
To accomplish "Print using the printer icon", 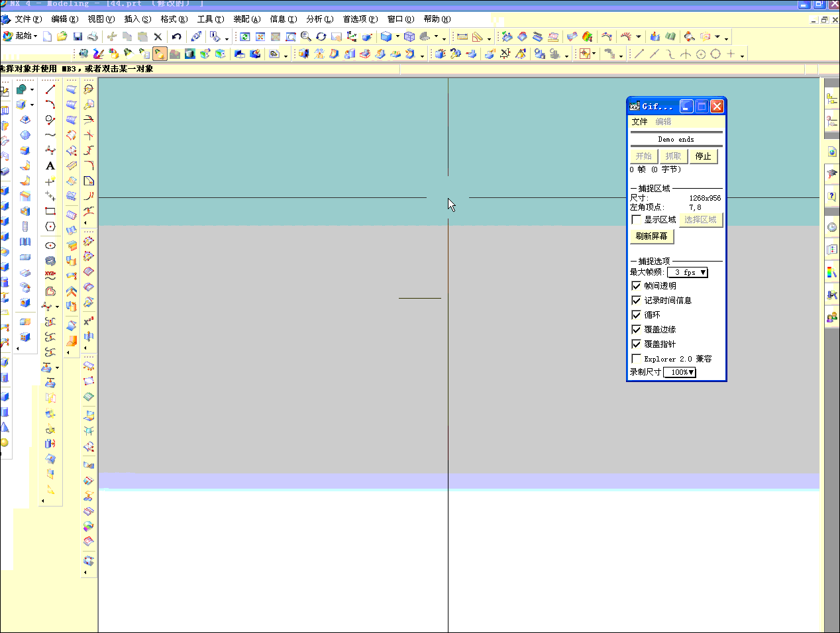I will (93, 36).
